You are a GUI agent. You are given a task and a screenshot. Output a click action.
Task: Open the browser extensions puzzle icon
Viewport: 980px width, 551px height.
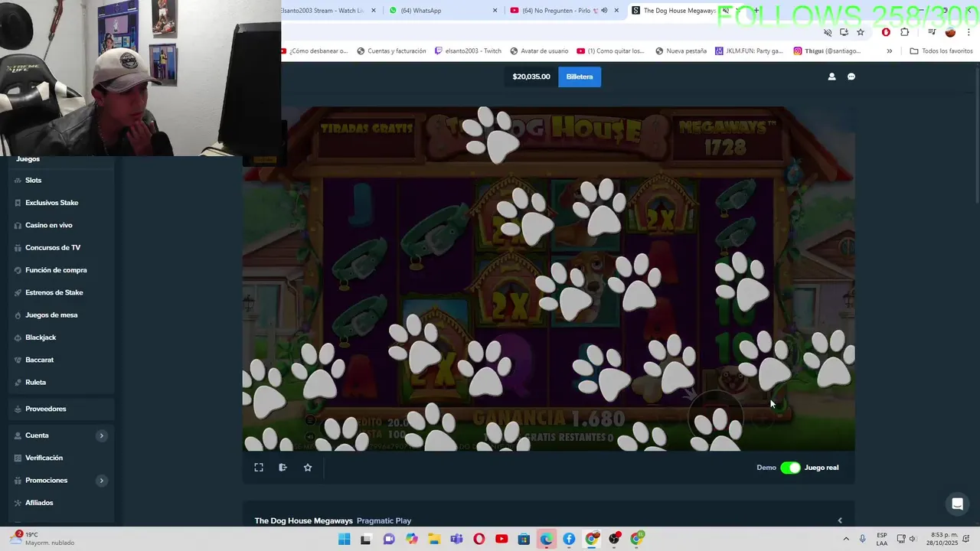tap(905, 32)
